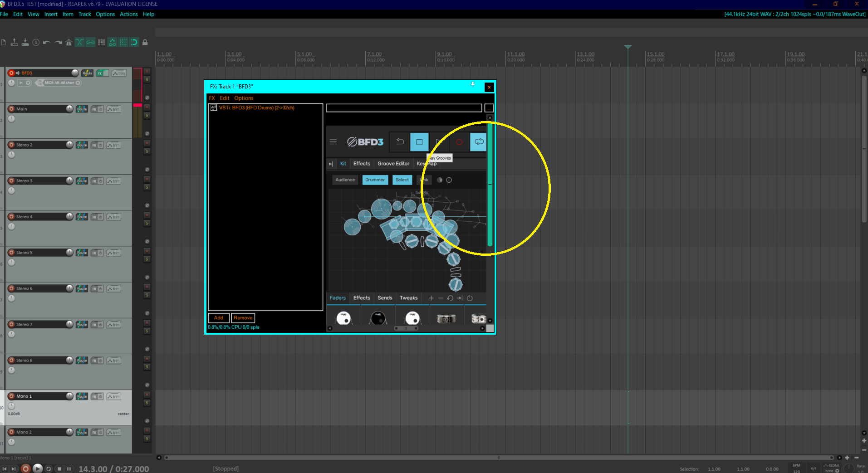
Task: Select the Stereo 7 track name
Action: coord(25,325)
